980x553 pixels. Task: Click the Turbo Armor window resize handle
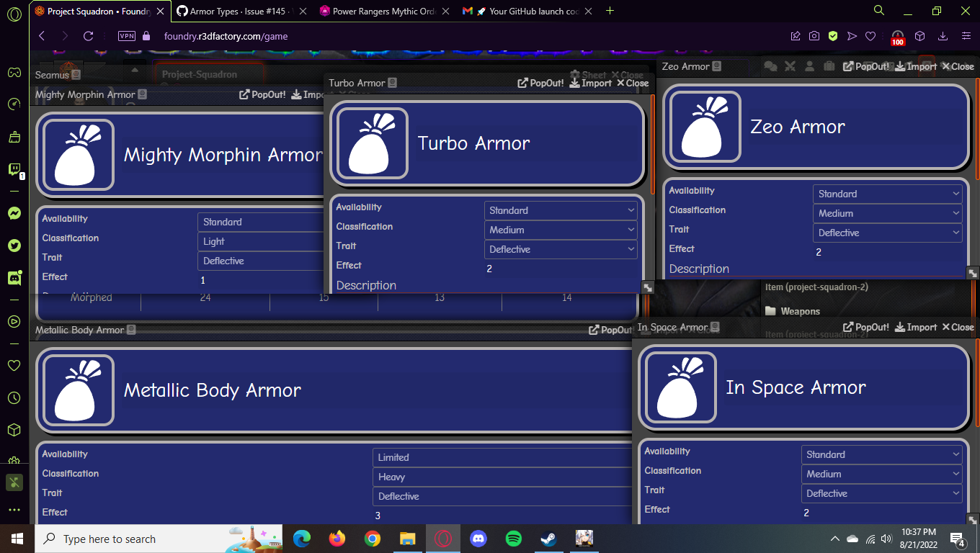648,287
